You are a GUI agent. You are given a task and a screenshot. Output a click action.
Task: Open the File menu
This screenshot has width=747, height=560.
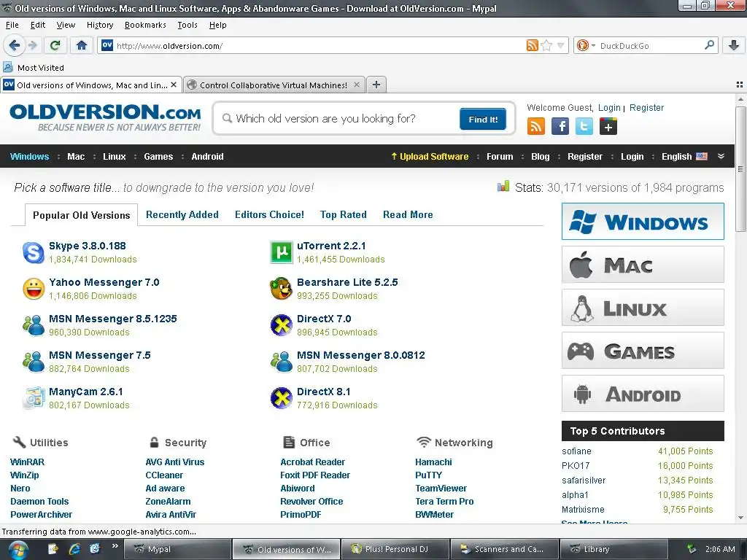tap(12, 25)
